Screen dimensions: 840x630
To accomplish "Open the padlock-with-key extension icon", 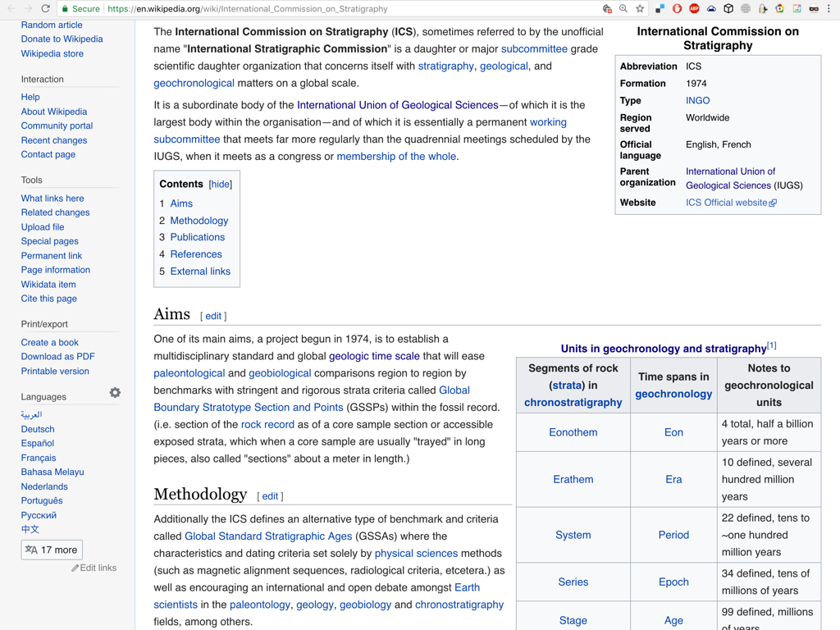I will coord(762,8).
